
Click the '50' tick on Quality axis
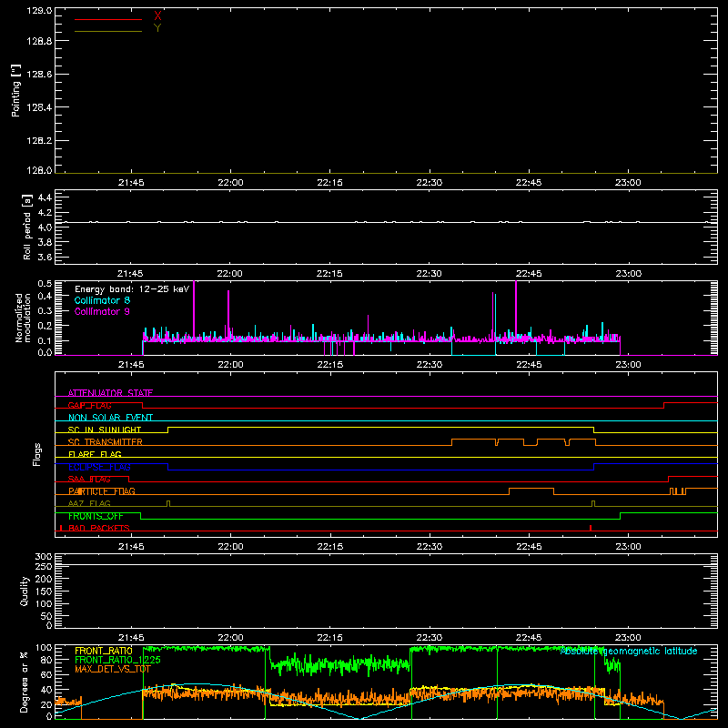[46, 616]
